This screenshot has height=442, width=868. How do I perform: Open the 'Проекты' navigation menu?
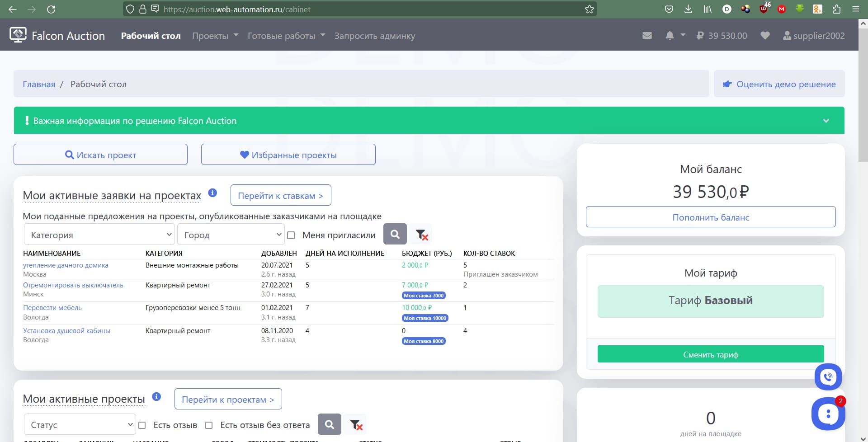(215, 36)
